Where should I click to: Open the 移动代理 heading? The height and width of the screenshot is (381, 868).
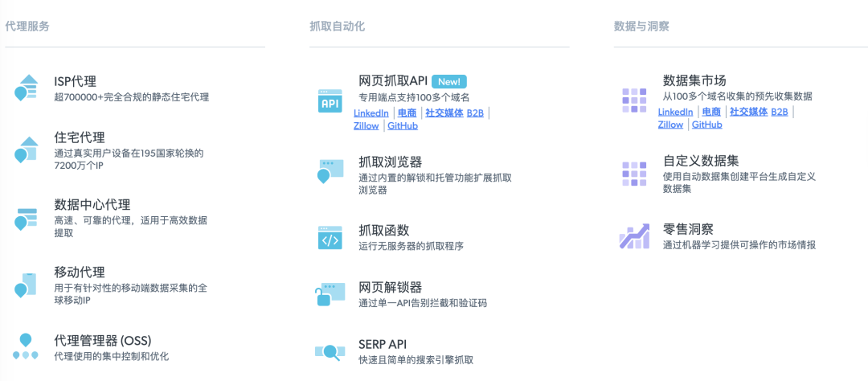pyautogui.click(x=80, y=272)
